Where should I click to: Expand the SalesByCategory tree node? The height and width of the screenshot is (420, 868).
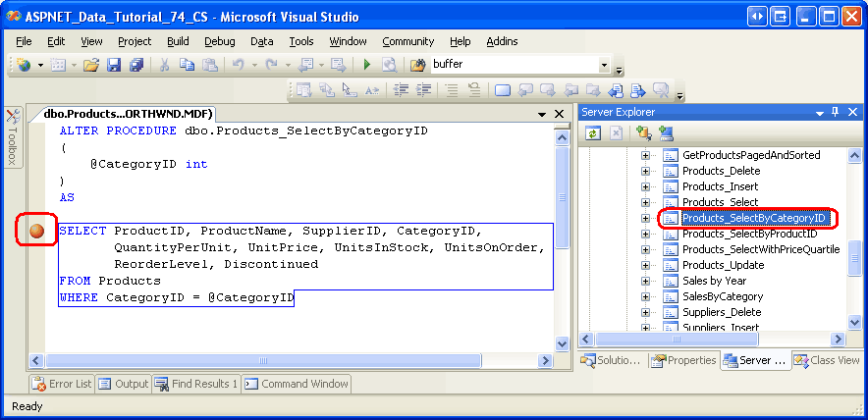tap(646, 296)
